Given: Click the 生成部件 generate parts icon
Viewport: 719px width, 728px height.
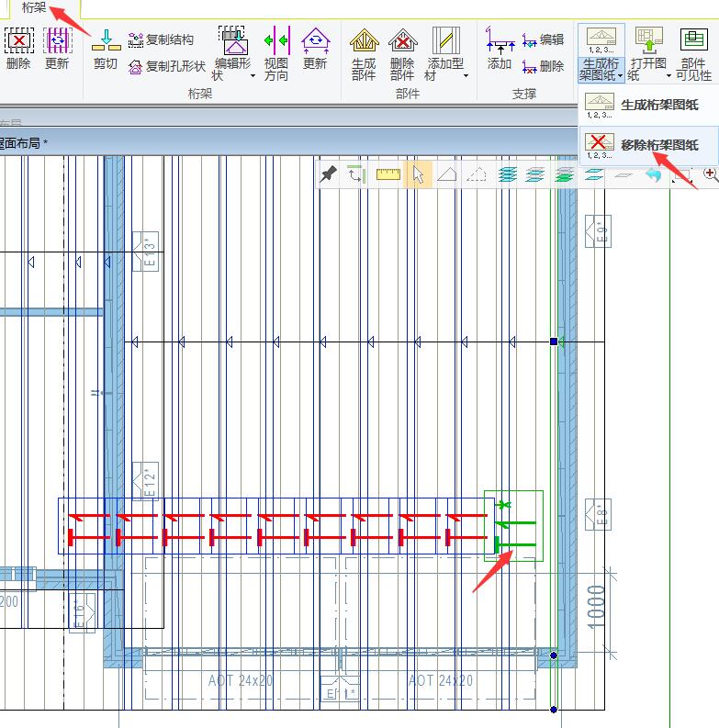Looking at the screenshot, I should point(365,41).
